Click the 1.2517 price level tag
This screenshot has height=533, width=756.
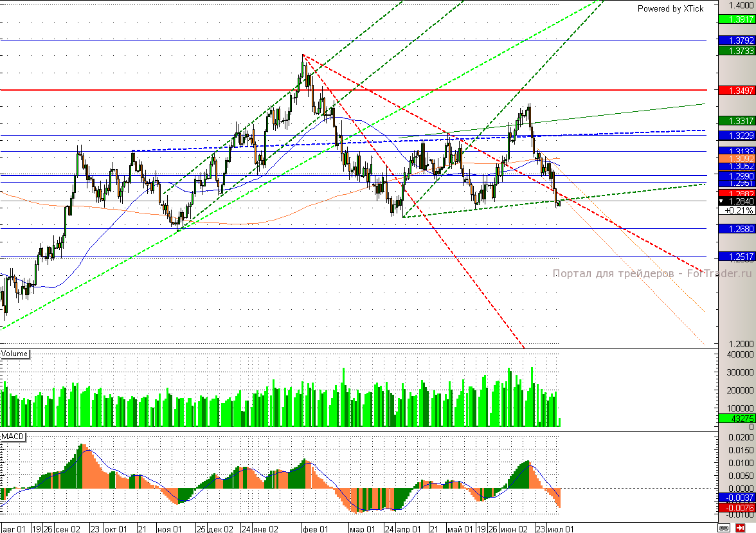point(738,257)
